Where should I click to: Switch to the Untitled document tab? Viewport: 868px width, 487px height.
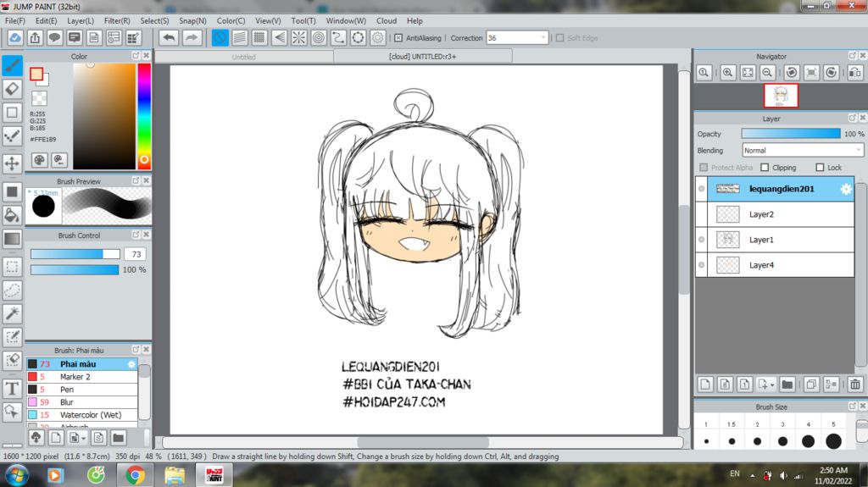244,57
